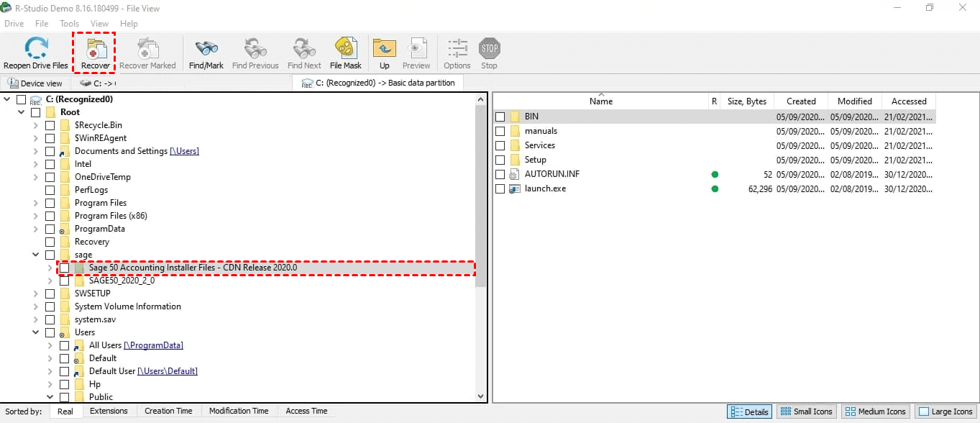Click the AUTORUN.INF file icon

point(513,174)
